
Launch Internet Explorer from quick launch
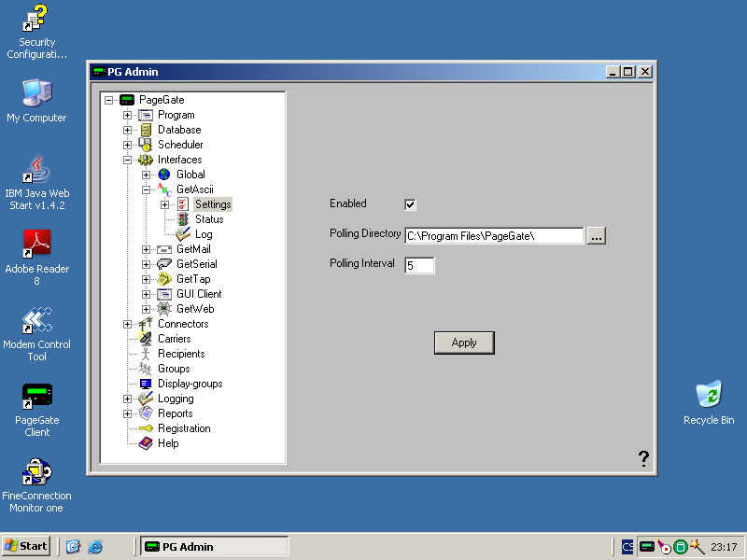pos(95,546)
